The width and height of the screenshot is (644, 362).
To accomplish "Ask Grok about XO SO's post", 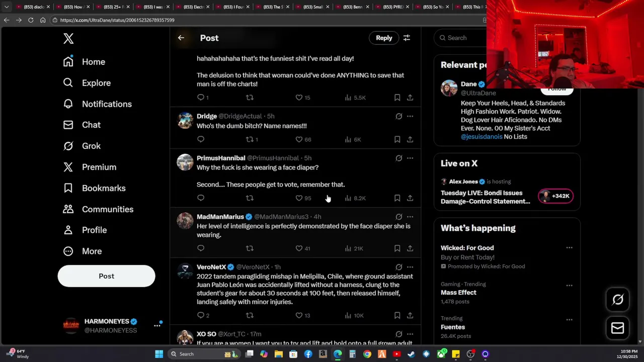I will [x=398, y=334].
